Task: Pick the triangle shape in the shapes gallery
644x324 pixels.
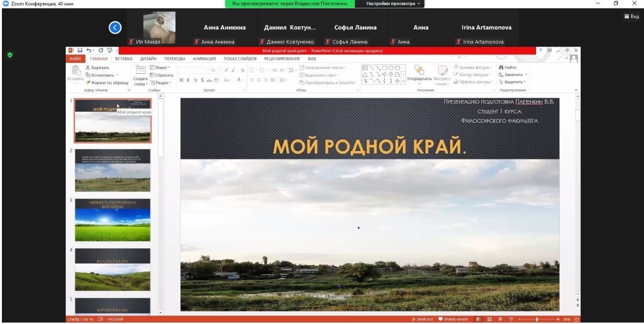Action: (x=365, y=74)
